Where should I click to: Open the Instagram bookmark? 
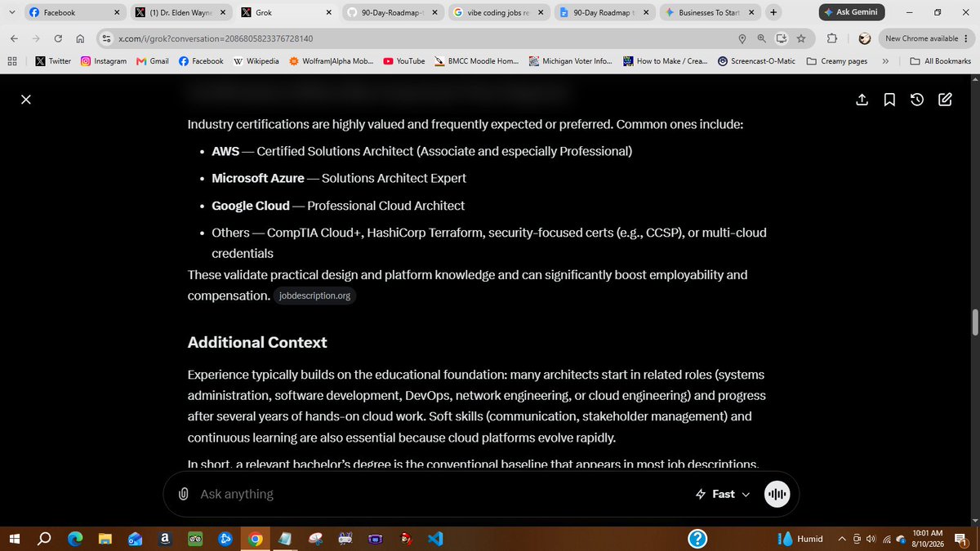[x=104, y=61]
